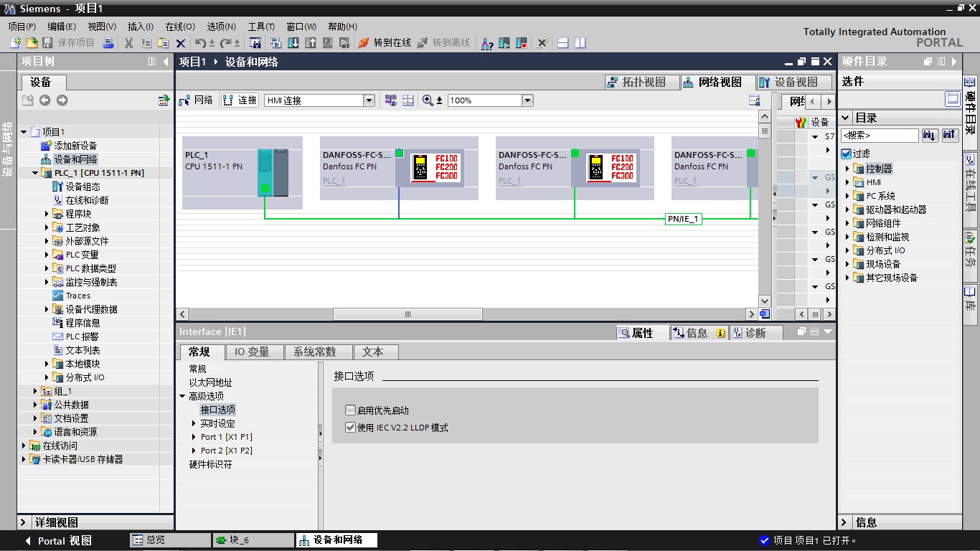Click the Upload from device icon
This screenshot has width=980, height=551.
click(x=310, y=43)
